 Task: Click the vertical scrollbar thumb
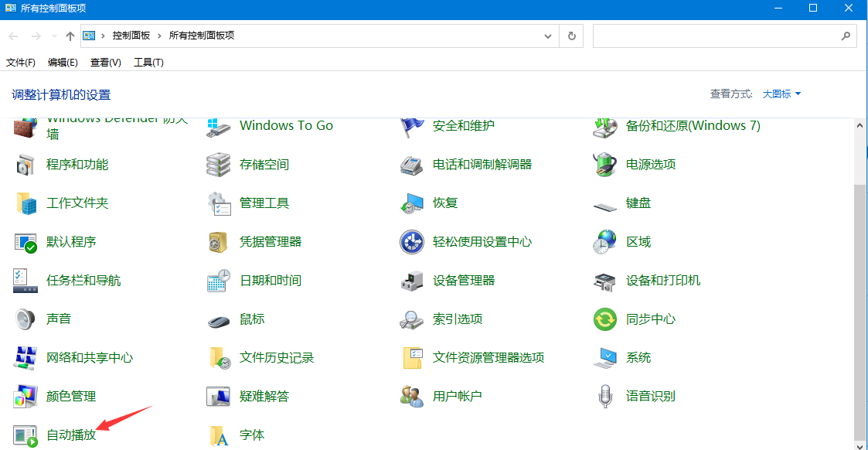(x=860, y=309)
